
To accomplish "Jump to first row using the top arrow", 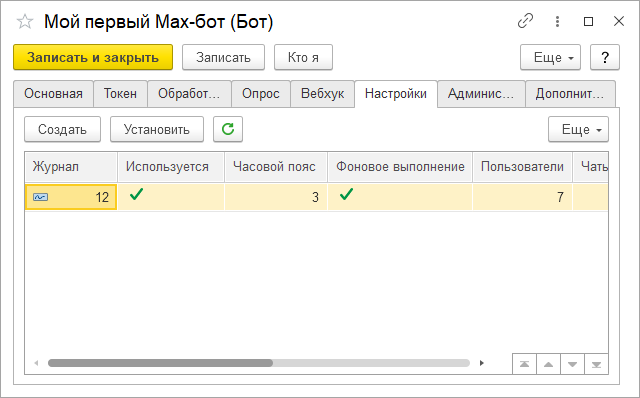I will [524, 364].
